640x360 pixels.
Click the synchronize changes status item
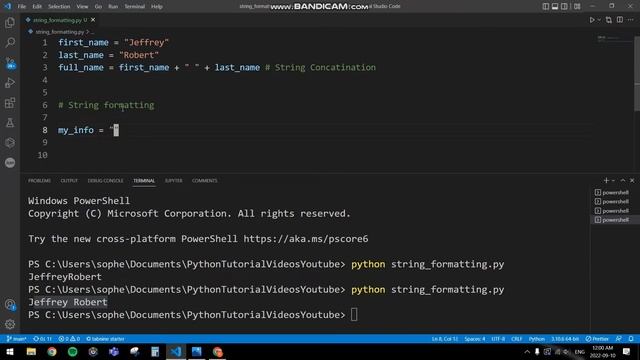pos(42,339)
